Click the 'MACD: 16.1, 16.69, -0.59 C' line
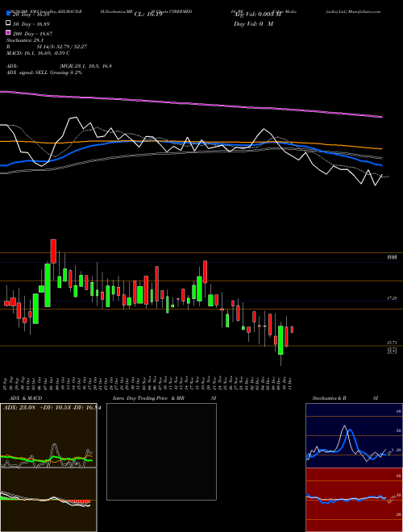Screen dimensions: 403x532 point(39,53)
